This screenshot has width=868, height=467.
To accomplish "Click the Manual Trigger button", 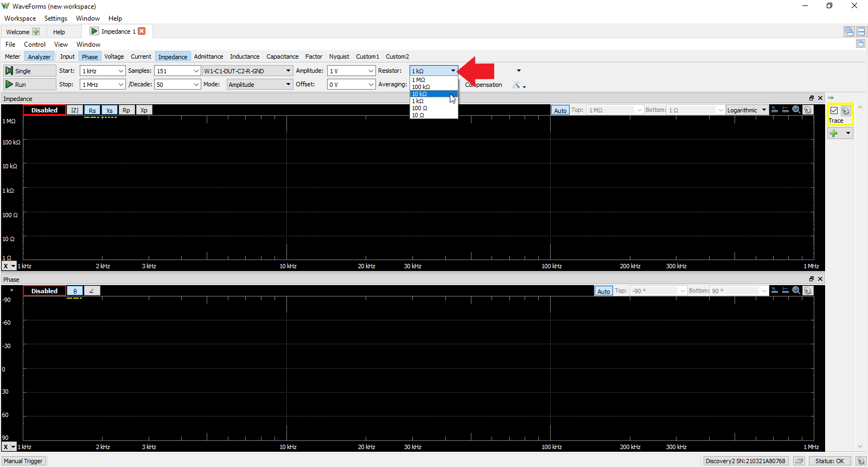I will (23, 461).
